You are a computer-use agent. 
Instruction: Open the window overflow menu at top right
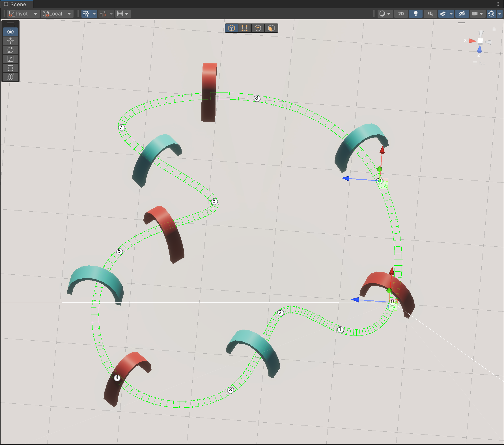(x=499, y=4)
